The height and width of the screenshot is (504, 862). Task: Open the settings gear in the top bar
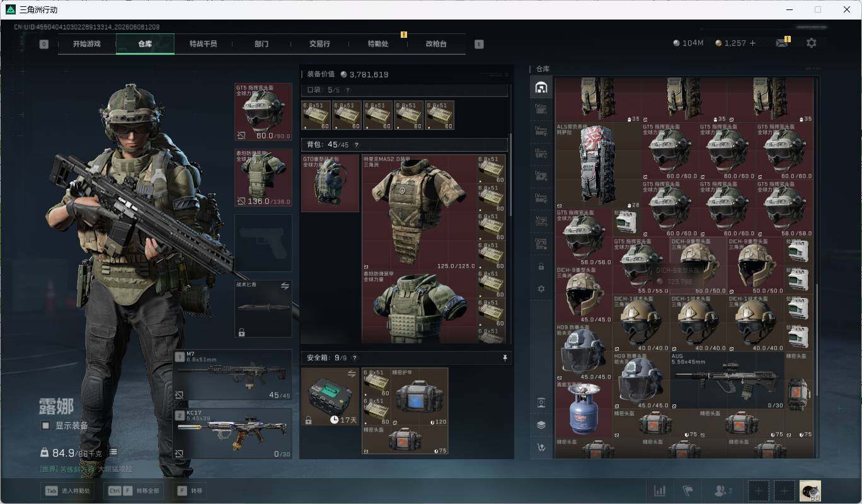pos(812,43)
